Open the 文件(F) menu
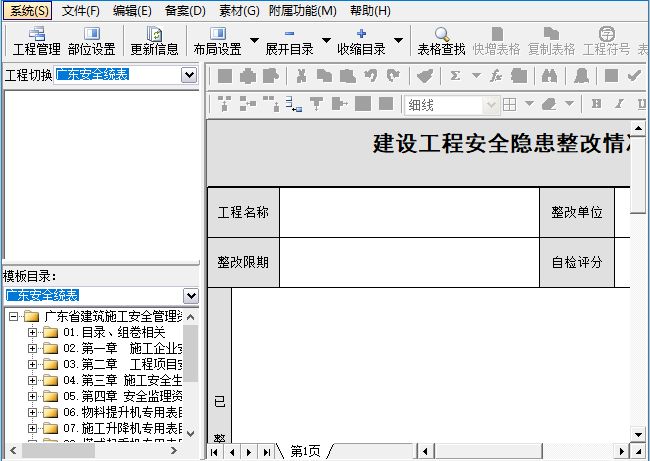 pyautogui.click(x=80, y=11)
